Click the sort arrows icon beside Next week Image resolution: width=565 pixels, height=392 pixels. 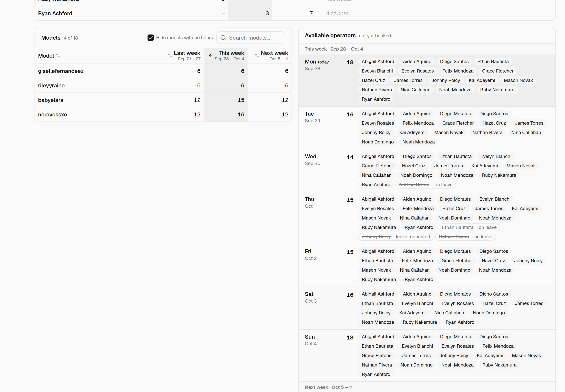click(x=257, y=56)
